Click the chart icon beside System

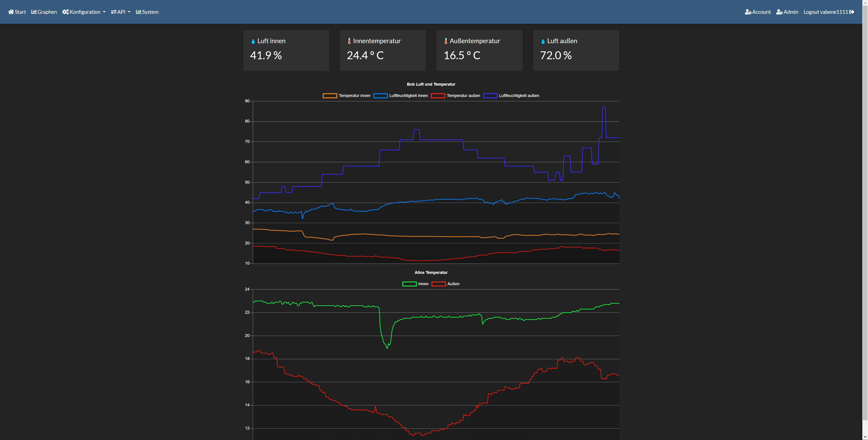(139, 12)
